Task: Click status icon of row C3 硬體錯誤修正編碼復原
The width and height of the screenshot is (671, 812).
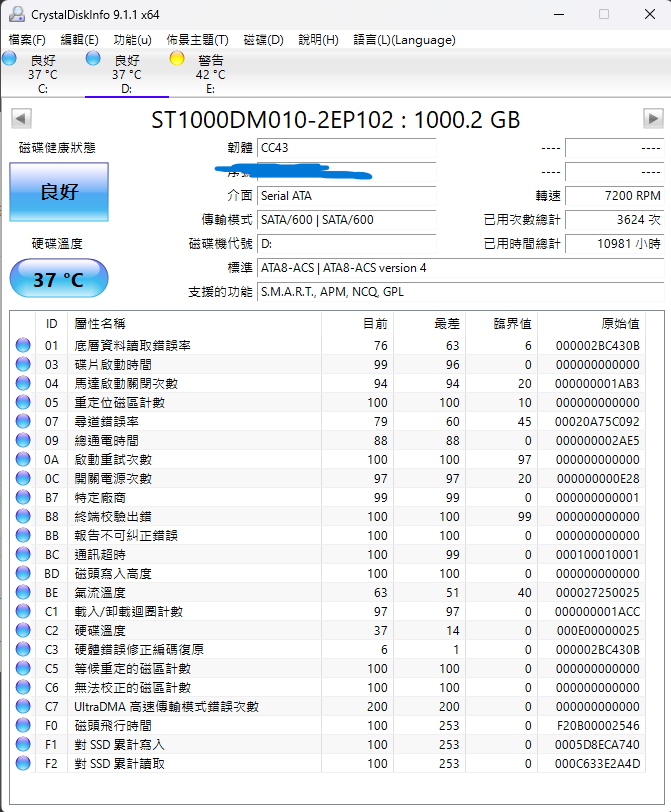Action: click(23, 649)
